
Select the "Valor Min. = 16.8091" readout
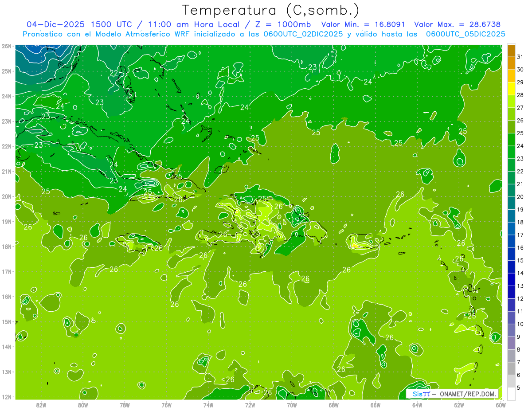tap(363, 24)
